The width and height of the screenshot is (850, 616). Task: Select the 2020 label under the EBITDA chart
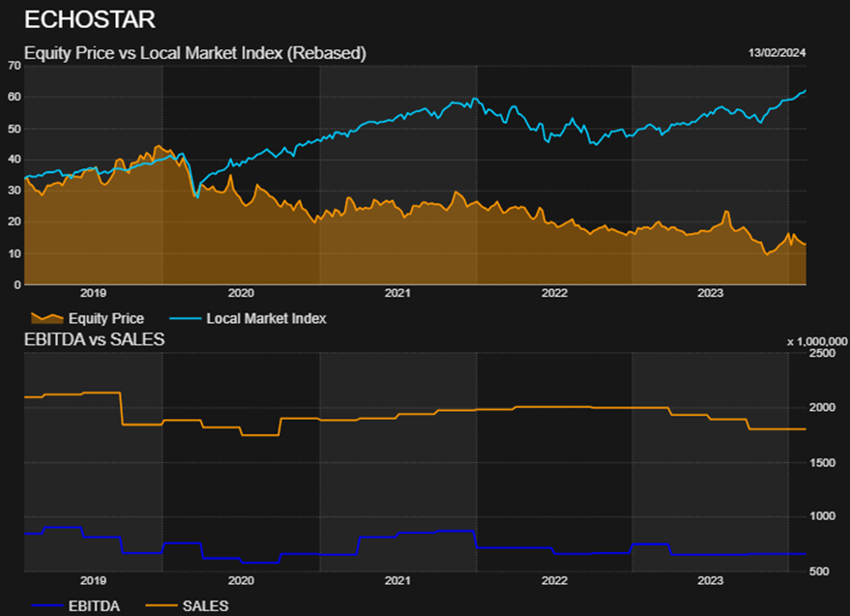[241, 581]
